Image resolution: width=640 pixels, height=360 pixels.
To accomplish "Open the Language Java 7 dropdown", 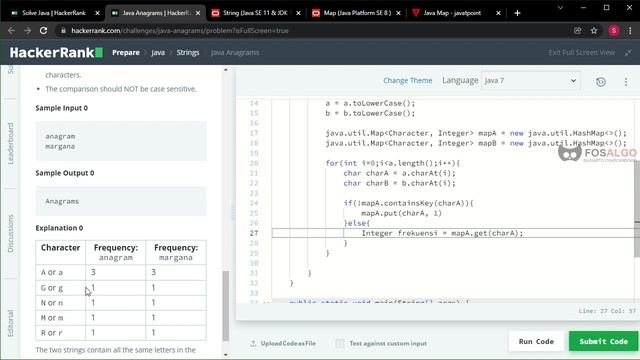I will tap(531, 81).
